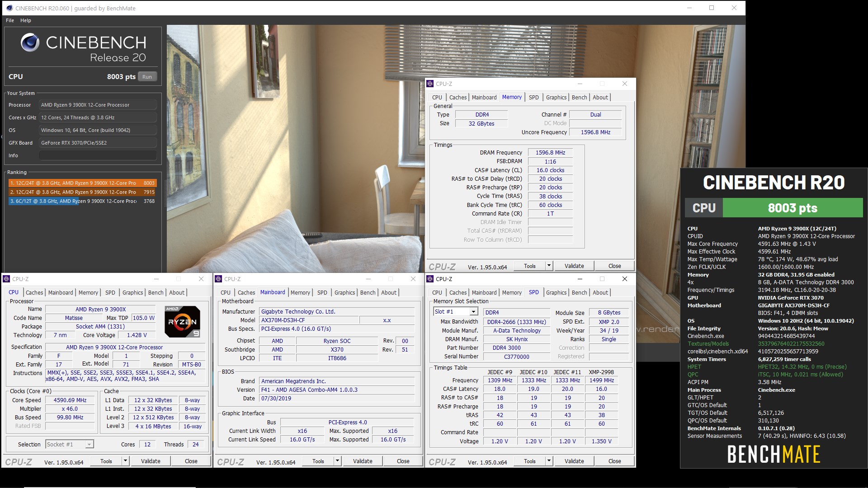The image size is (868, 488).
Task: Run the Cinebench CPU test
Action: point(147,77)
